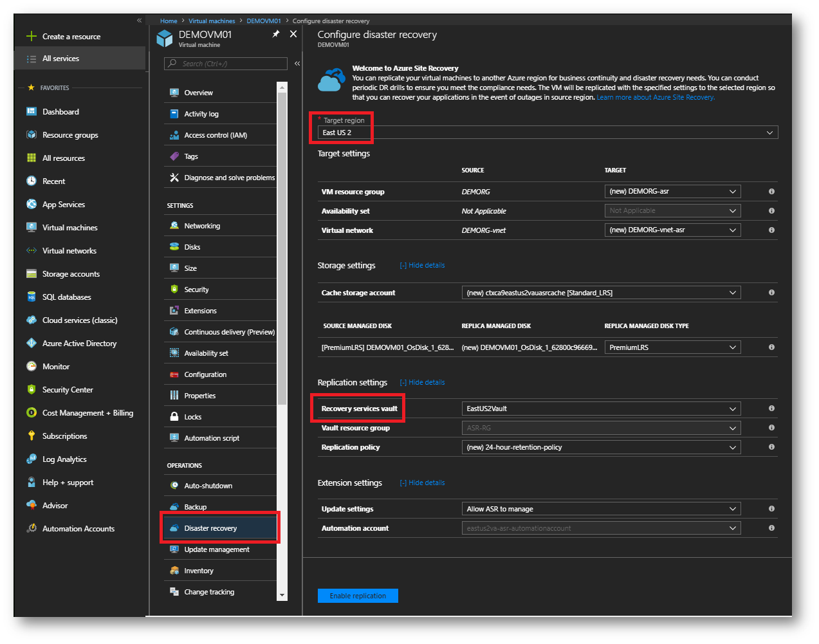819x644 pixels.
Task: Open the target VM resource group dropdown
Action: [672, 191]
